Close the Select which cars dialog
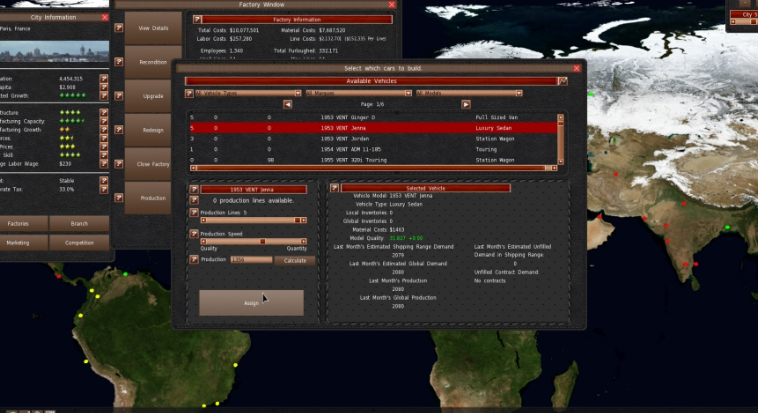Viewport: 758px width, 413px height. click(577, 68)
